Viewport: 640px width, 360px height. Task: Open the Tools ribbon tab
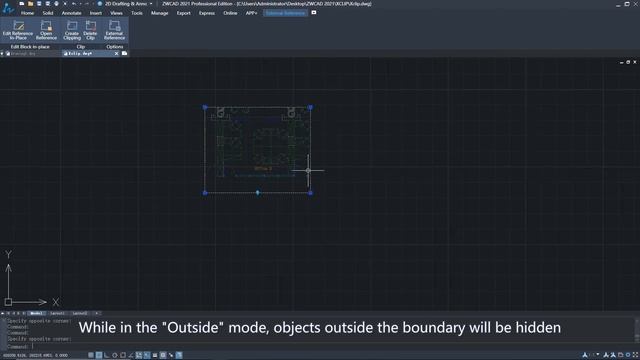coord(137,13)
